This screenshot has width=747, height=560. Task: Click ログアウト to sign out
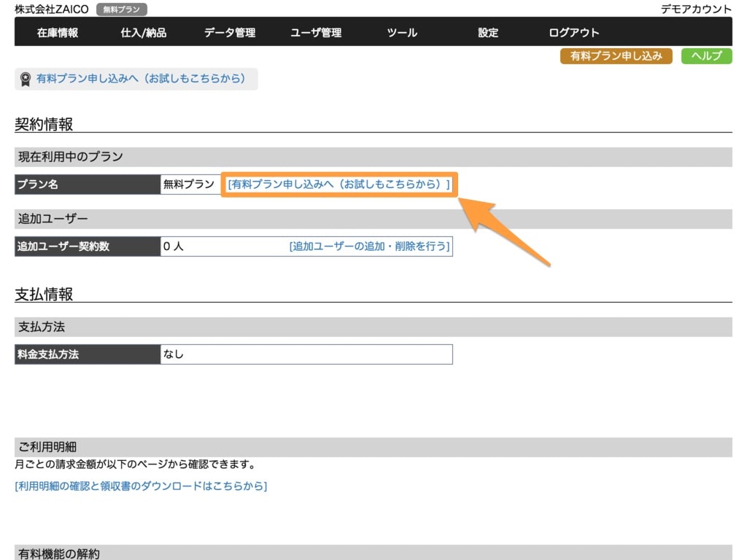[x=574, y=32]
